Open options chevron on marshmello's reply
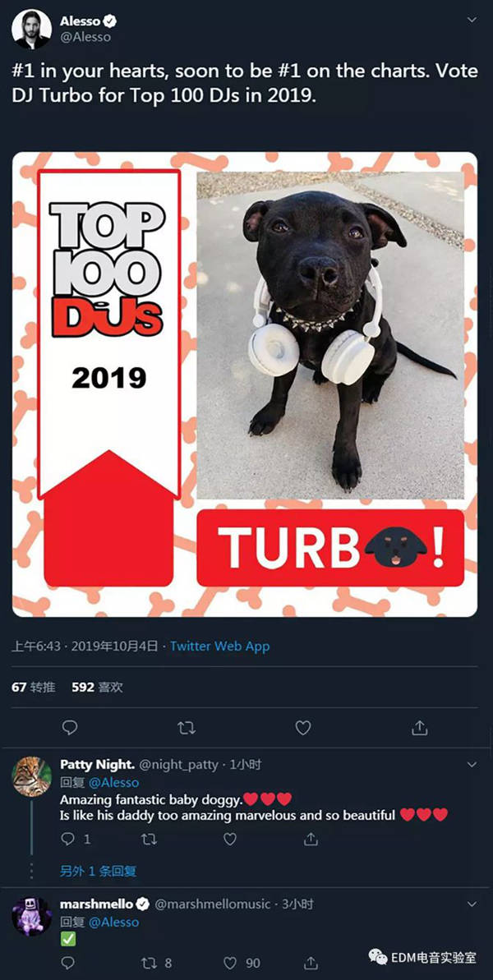 472,904
